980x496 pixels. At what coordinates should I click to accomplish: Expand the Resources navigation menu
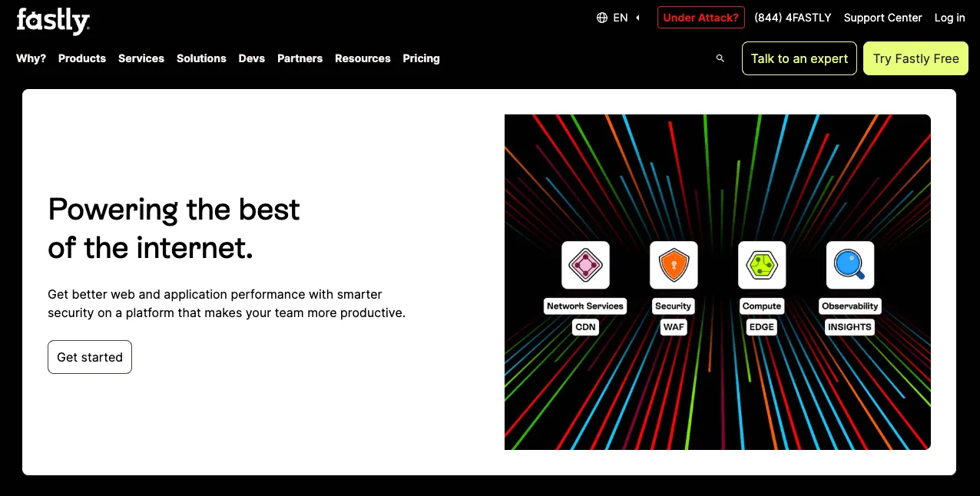363,58
